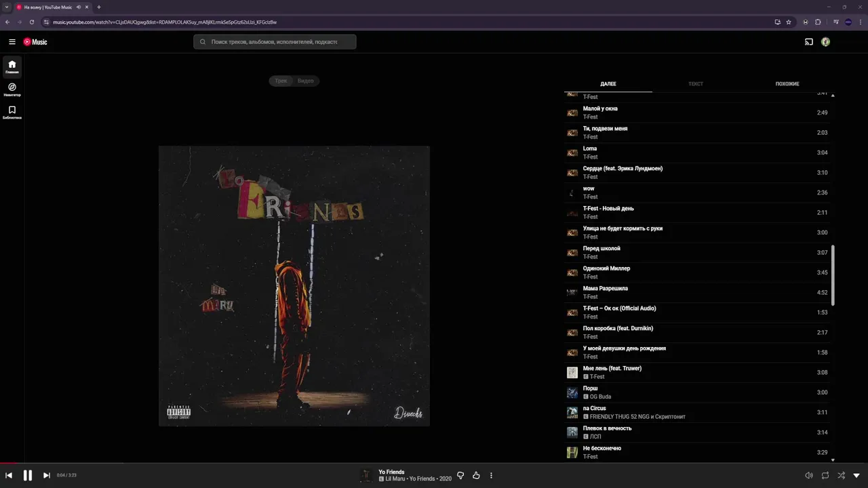Play Пол коробка (feat. Durnikin)

click(x=698, y=333)
